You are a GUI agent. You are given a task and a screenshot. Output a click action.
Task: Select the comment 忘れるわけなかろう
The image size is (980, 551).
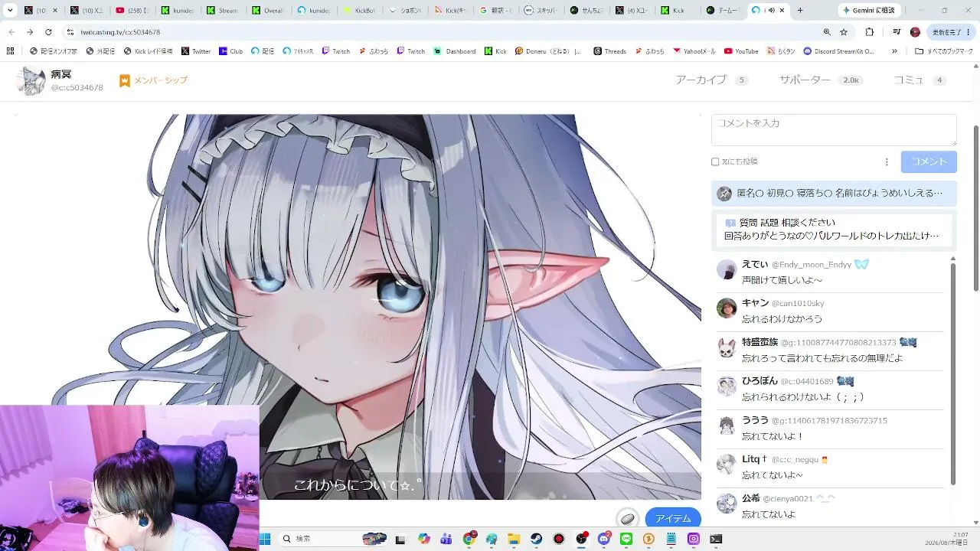(782, 319)
